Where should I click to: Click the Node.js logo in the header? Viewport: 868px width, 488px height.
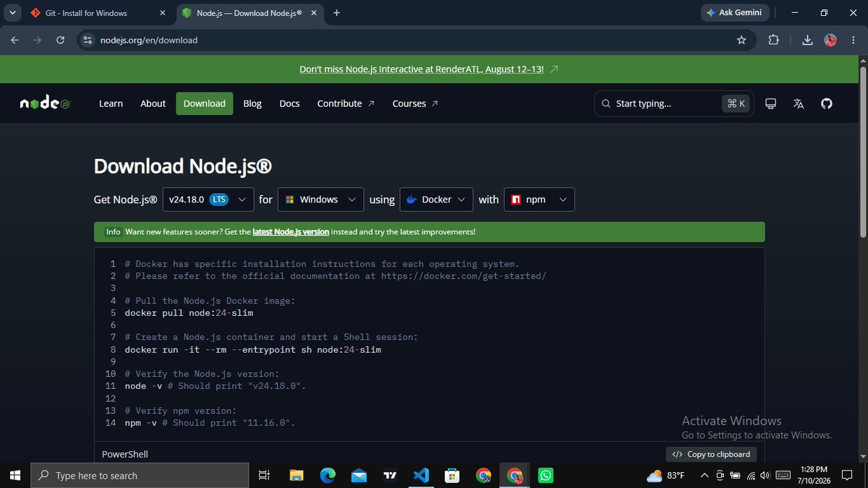[45, 103]
